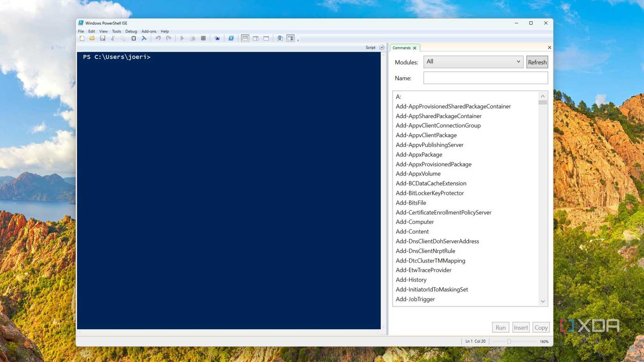Create a new script file
This screenshot has width=644, height=362.
pyautogui.click(x=82, y=38)
